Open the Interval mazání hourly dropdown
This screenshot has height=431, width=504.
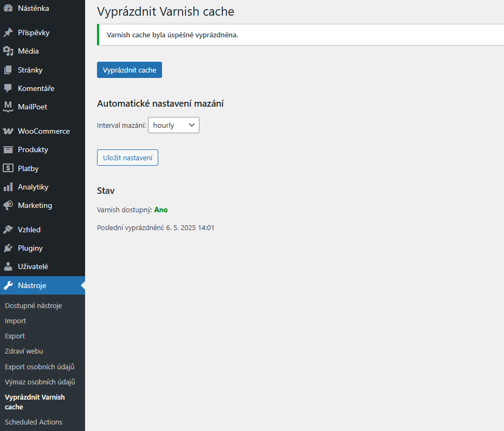pyautogui.click(x=173, y=125)
